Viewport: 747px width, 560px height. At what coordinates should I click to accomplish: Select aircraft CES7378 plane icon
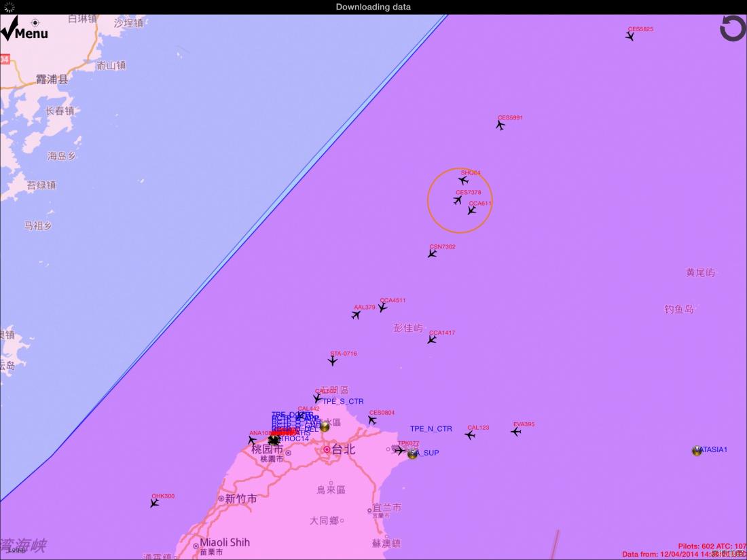(458, 200)
